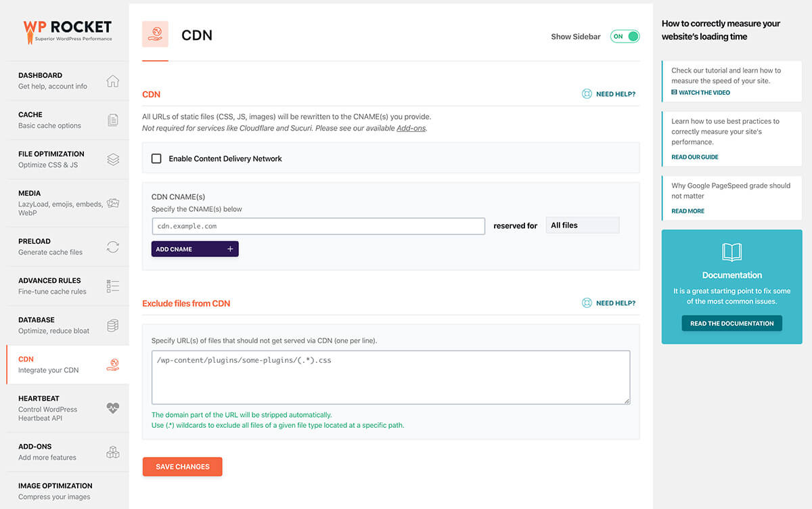Click the Add-ons cubes icon
The height and width of the screenshot is (509, 812).
click(x=113, y=452)
